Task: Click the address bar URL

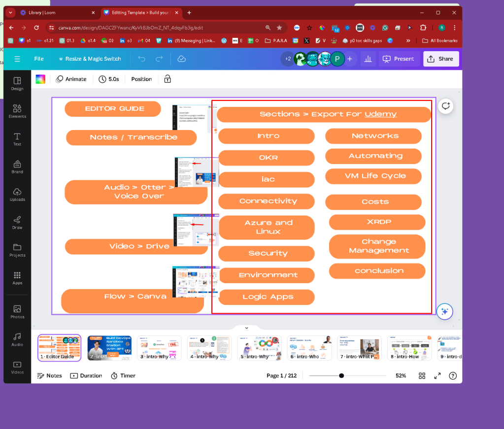Action: [x=131, y=28]
